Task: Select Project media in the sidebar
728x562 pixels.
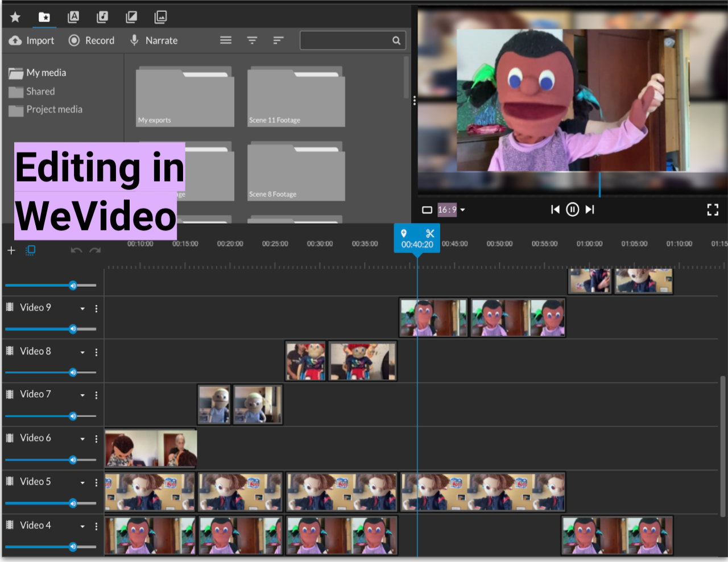Action: click(54, 109)
